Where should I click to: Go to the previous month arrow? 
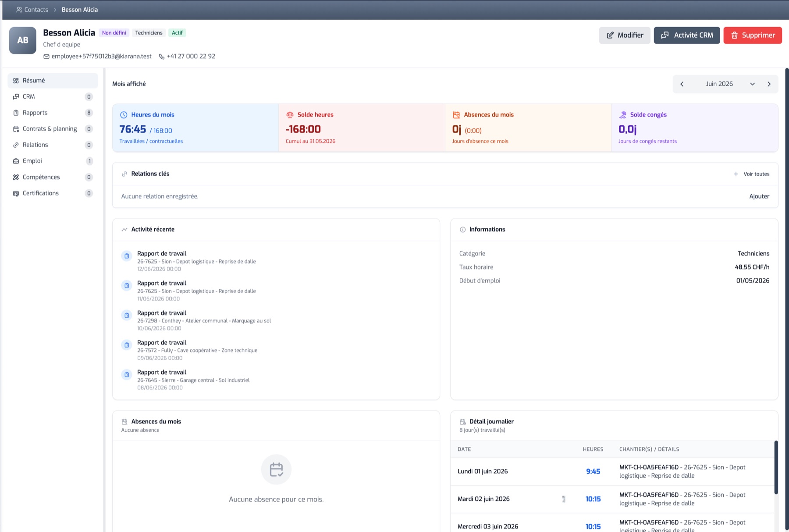[x=682, y=84]
